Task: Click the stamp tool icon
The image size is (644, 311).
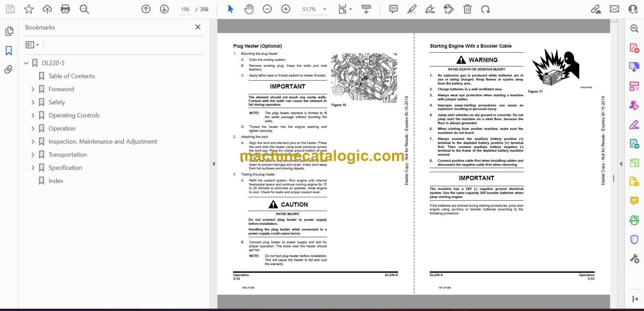Action: 448,9
